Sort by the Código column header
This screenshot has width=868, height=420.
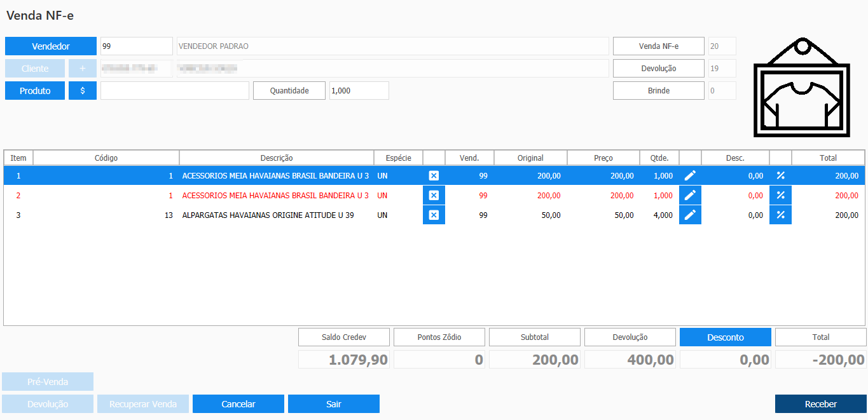(106, 158)
